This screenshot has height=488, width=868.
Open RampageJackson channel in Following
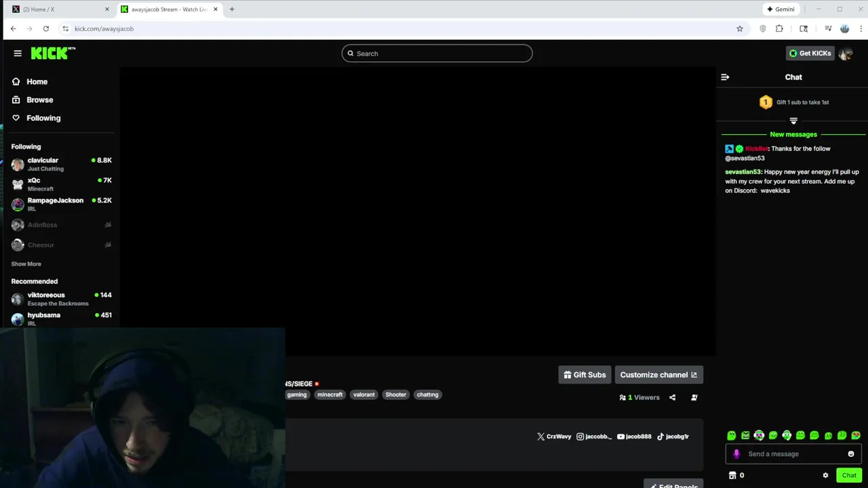pyautogui.click(x=61, y=204)
